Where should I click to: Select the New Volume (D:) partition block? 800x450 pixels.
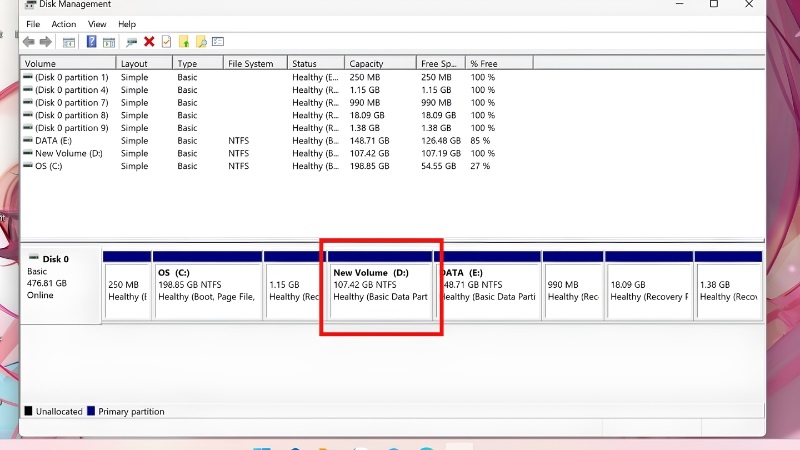click(x=380, y=286)
